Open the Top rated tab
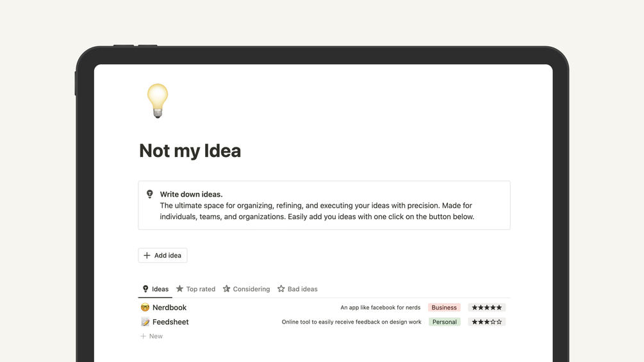Image resolution: width=644 pixels, height=362 pixels. tap(201, 289)
